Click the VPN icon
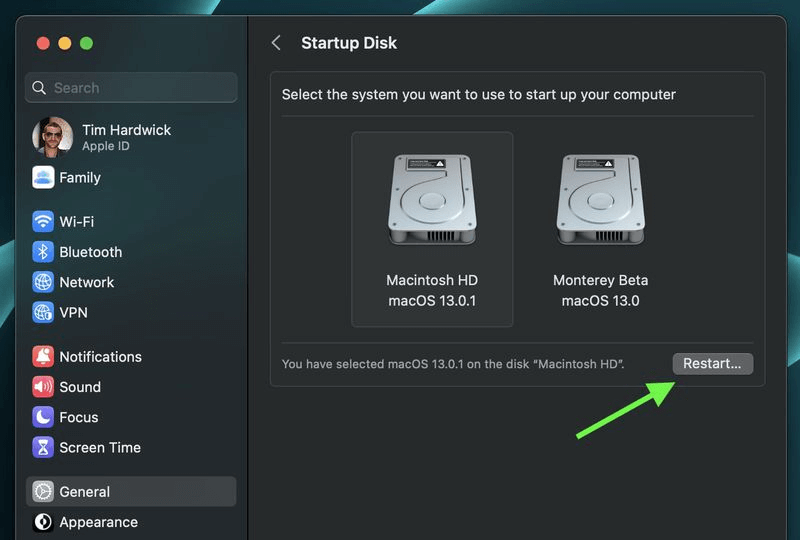Image resolution: width=800 pixels, height=540 pixels. coord(43,312)
